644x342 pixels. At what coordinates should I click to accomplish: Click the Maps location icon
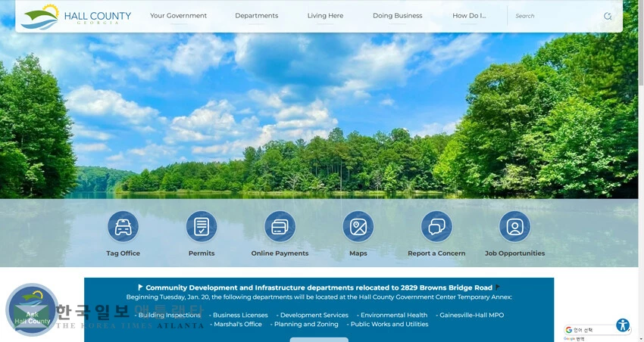point(358,226)
